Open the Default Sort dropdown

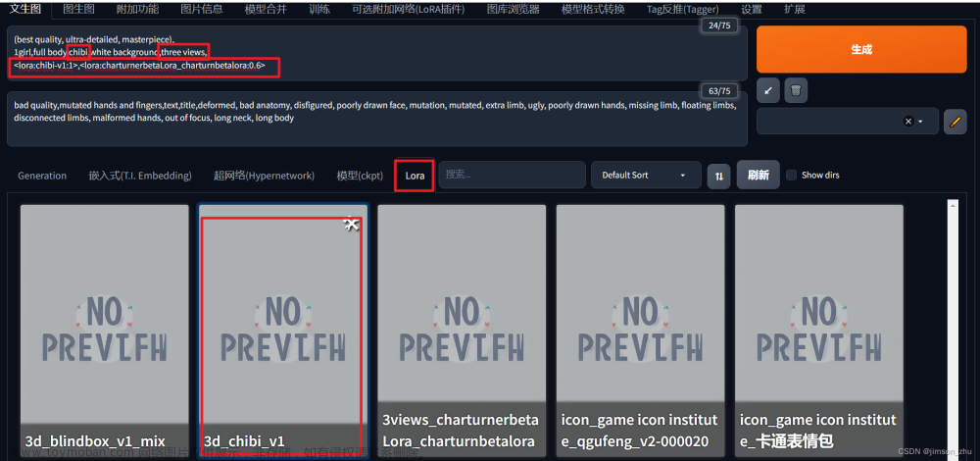click(x=646, y=176)
